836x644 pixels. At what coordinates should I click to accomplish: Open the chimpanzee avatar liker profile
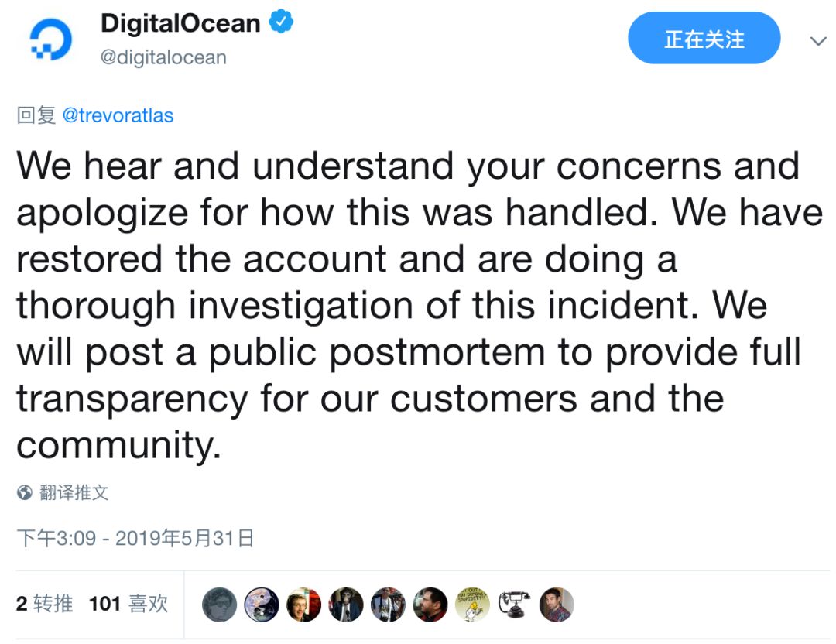345,605
